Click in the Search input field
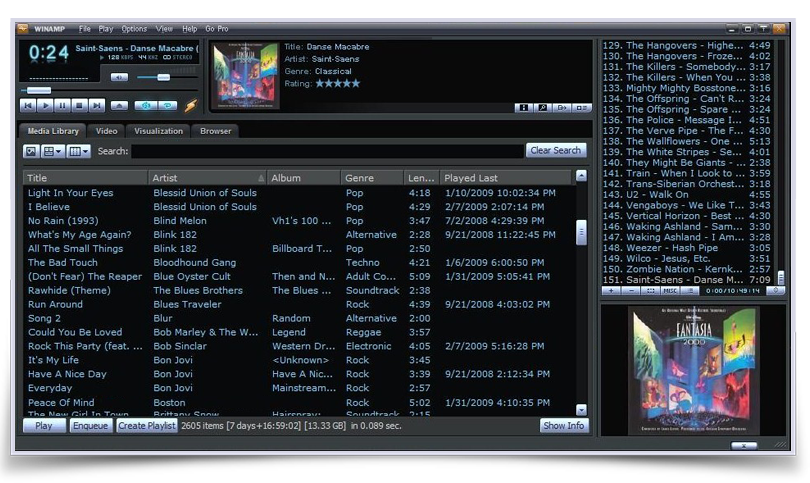810x483 pixels. [327, 151]
